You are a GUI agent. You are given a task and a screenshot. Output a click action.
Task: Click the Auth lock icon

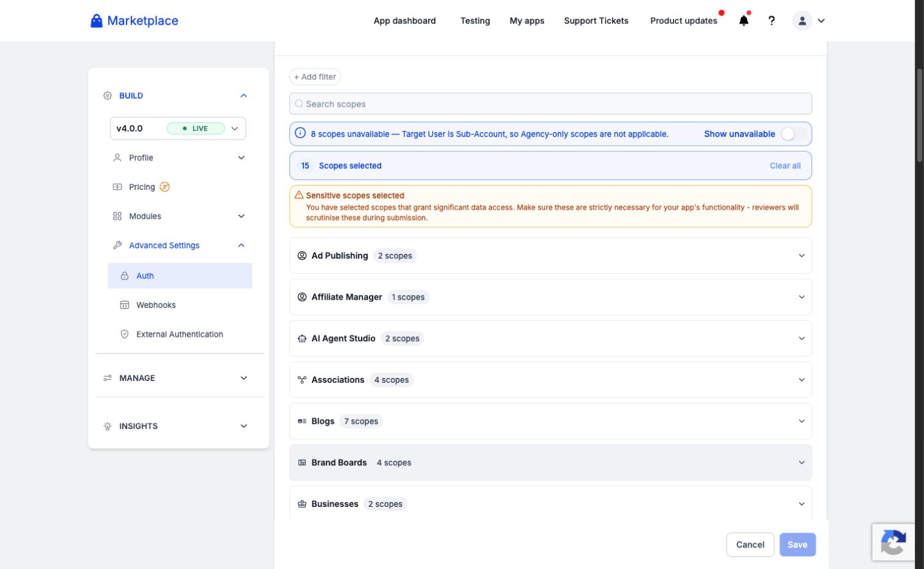(x=125, y=276)
